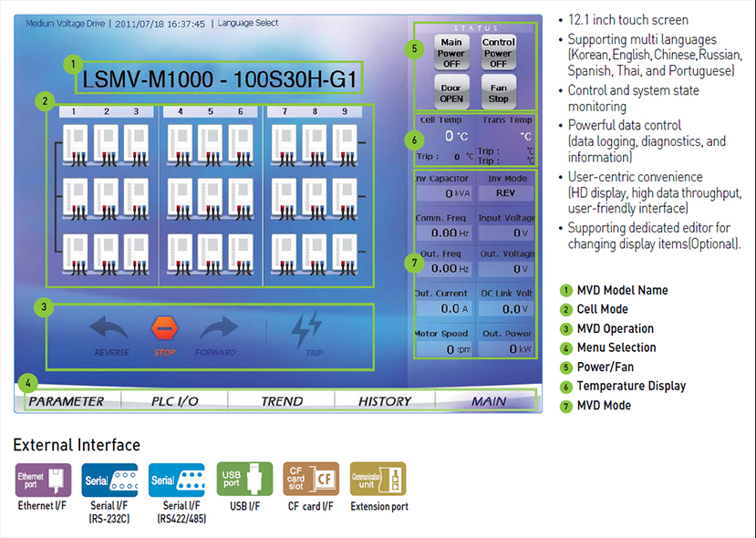This screenshot has width=756, height=538.
Task: Select the Extension port communication unit icon
Action: coord(378,479)
